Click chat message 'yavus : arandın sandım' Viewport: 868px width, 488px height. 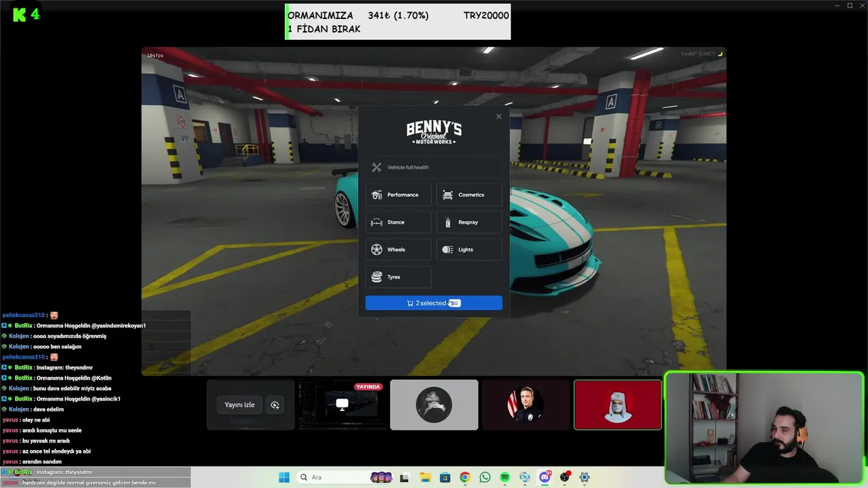(x=32, y=462)
